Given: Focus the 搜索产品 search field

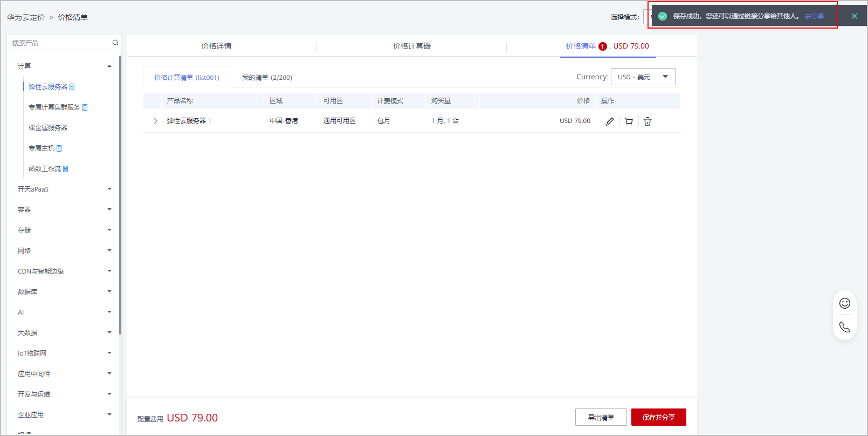Looking at the screenshot, I should point(59,43).
